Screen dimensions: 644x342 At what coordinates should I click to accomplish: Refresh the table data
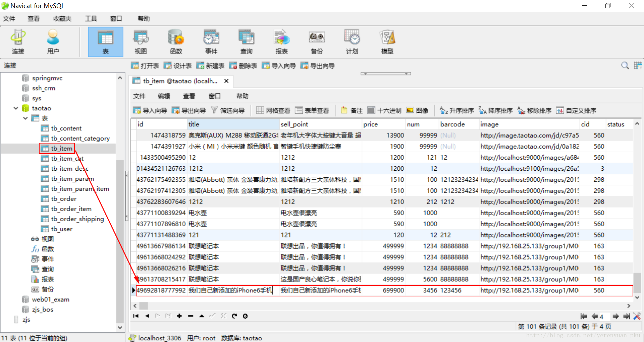coord(234,316)
